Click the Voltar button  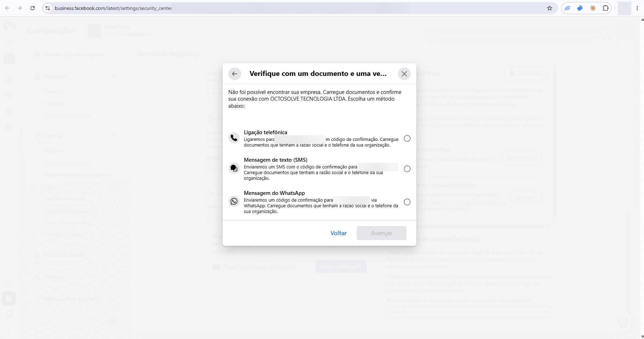pyautogui.click(x=338, y=233)
